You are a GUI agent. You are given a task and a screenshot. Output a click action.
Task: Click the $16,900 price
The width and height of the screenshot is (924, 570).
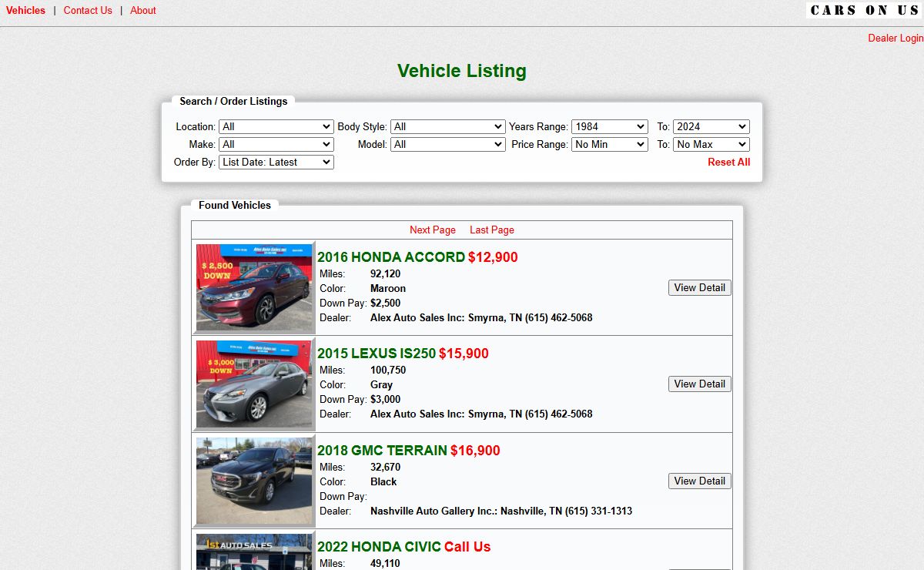tap(475, 451)
